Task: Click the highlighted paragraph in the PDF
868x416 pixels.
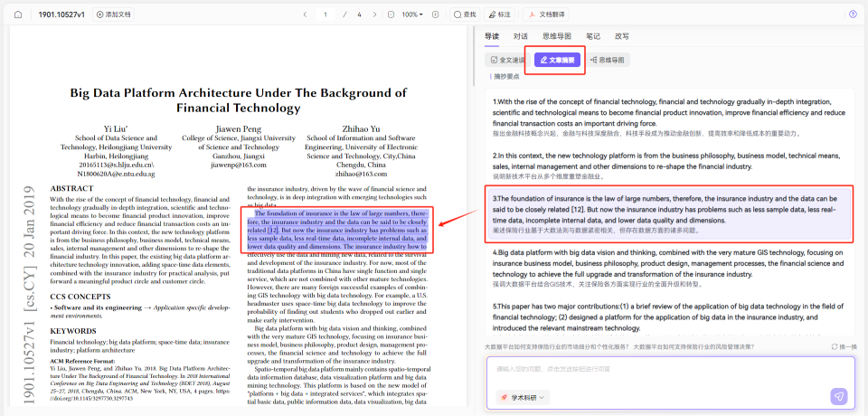Action: click(x=337, y=230)
